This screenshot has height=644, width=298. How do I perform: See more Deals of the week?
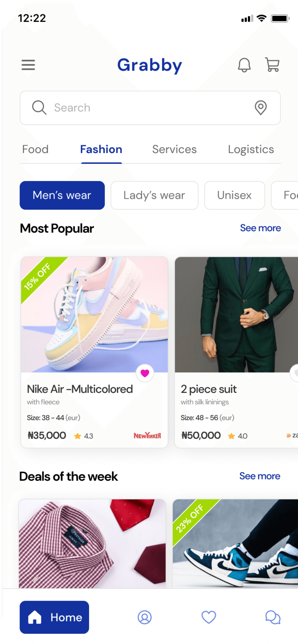point(260,476)
